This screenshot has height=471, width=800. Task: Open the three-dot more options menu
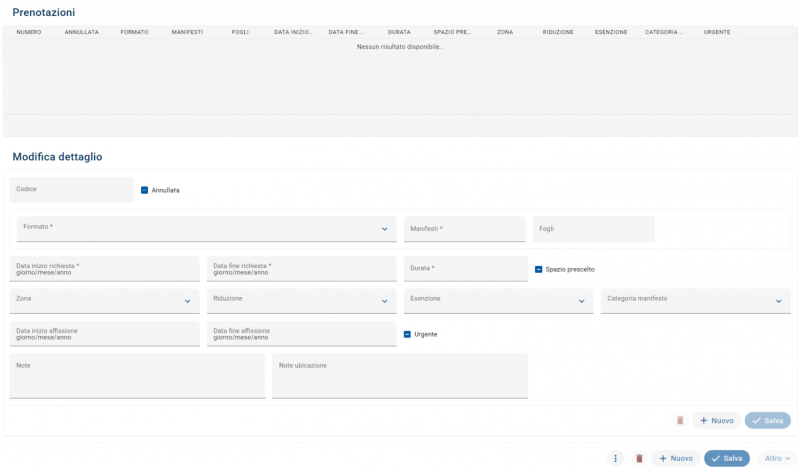point(616,458)
